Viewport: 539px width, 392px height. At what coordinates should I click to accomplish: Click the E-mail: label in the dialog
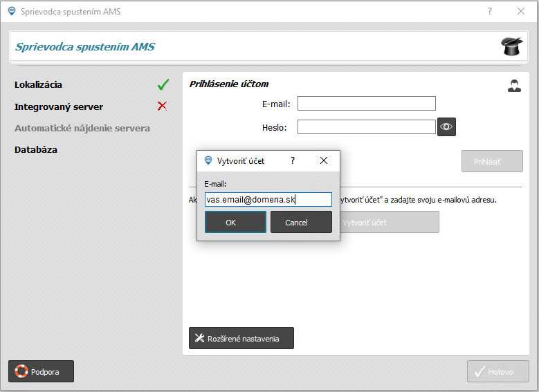point(215,184)
